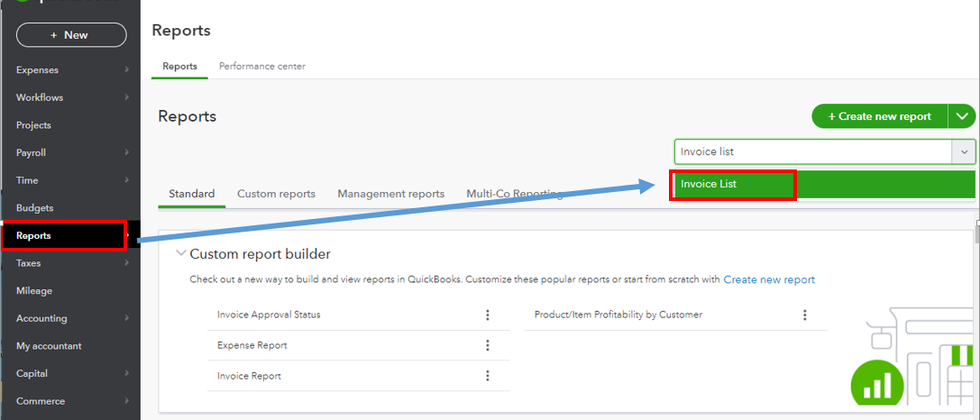This screenshot has width=980, height=420.
Task: Collapse the Custom report builder section
Action: (x=181, y=254)
